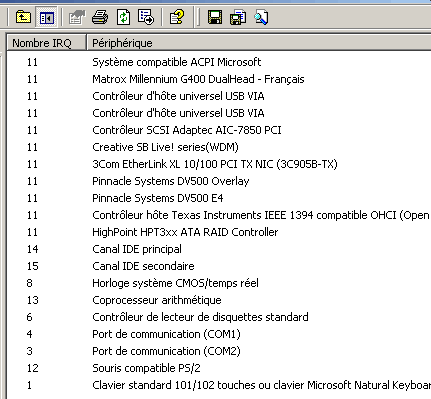This screenshot has height=399, width=431.
Task: Sort by the Périphérique column header
Action: (x=259, y=43)
